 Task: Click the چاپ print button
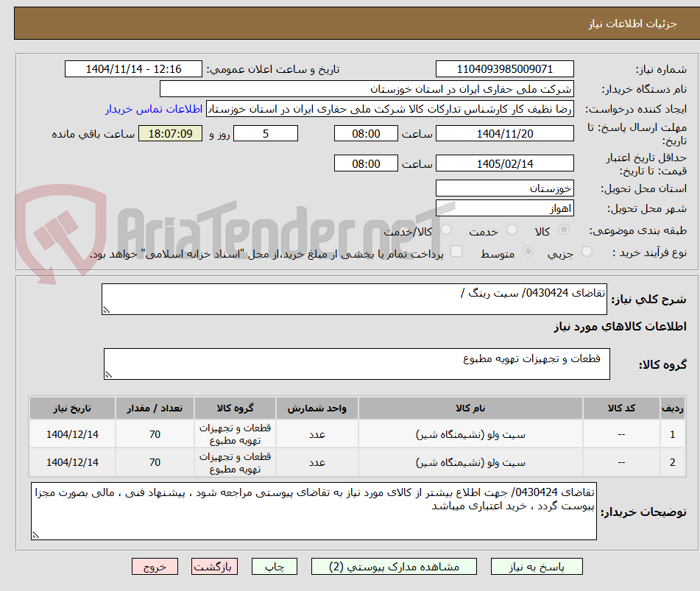click(x=274, y=567)
